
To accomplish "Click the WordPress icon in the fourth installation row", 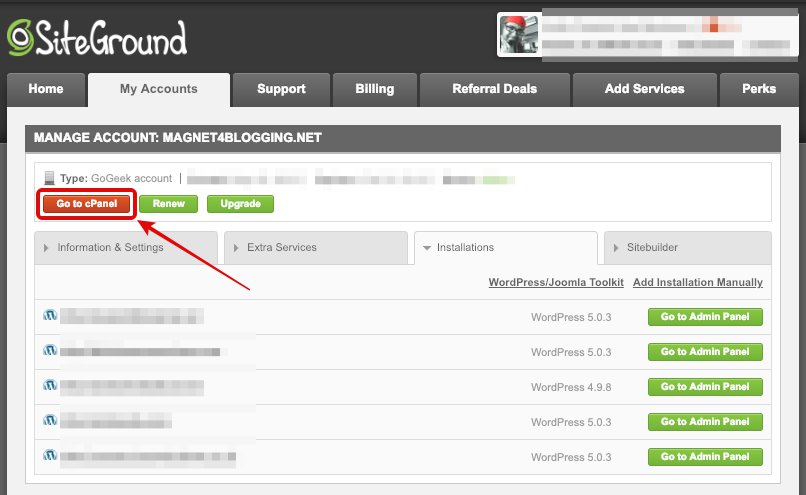I will click(50, 420).
